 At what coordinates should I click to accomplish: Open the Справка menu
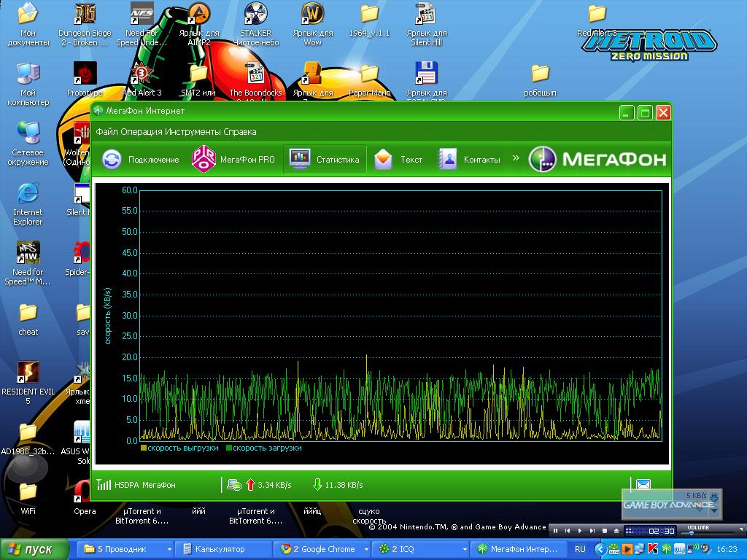[x=239, y=132]
